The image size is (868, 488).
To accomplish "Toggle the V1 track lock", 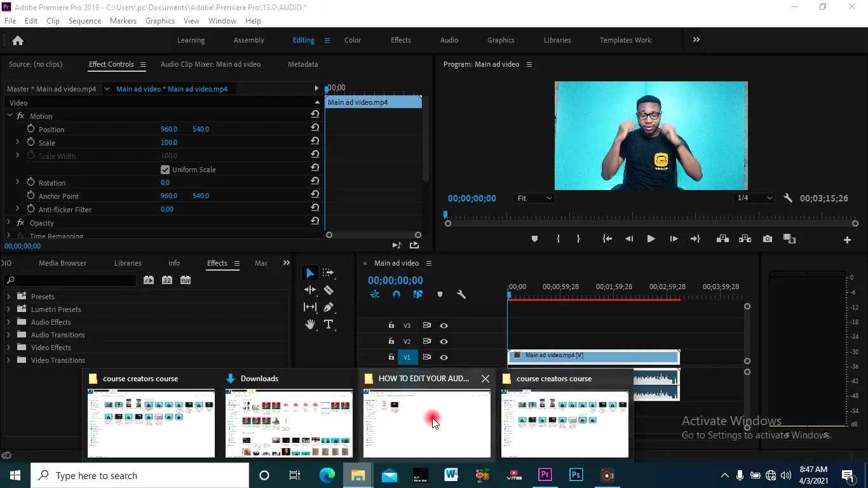I will [x=391, y=357].
